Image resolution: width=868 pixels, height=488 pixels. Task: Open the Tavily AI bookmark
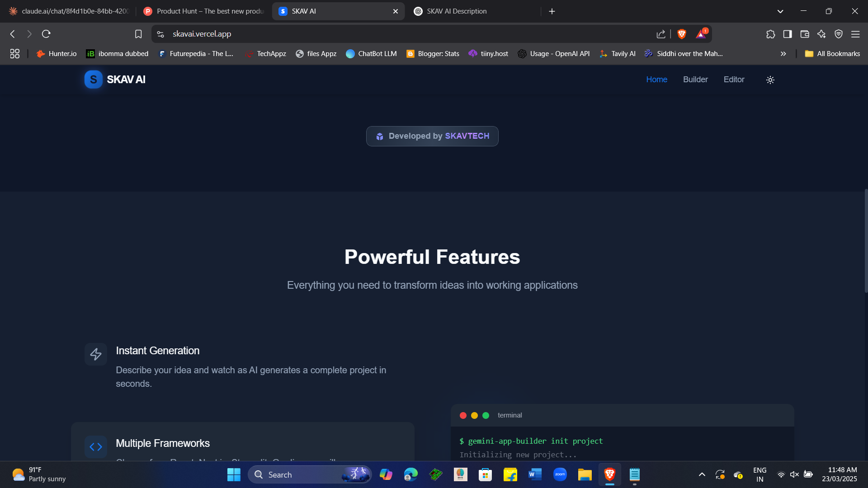(618, 54)
